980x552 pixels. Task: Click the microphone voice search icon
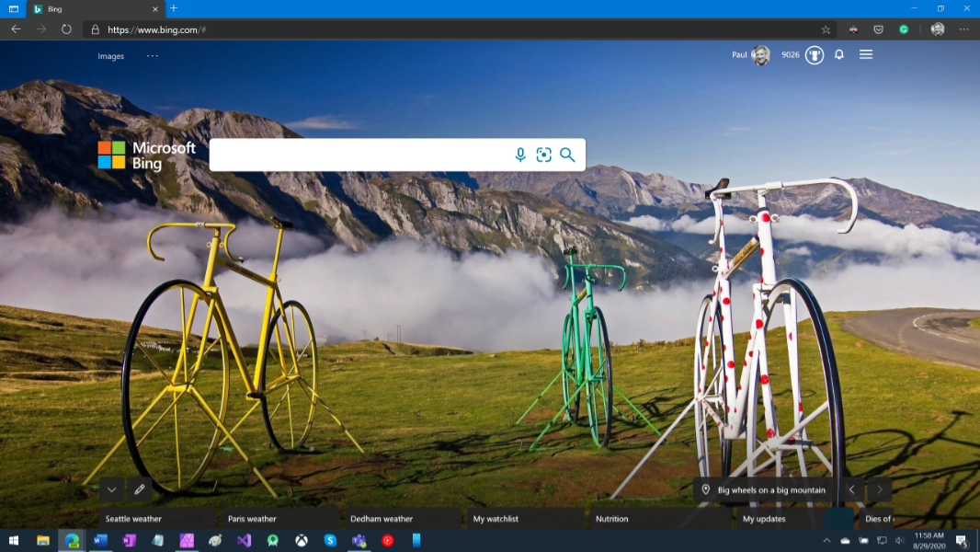(x=520, y=155)
